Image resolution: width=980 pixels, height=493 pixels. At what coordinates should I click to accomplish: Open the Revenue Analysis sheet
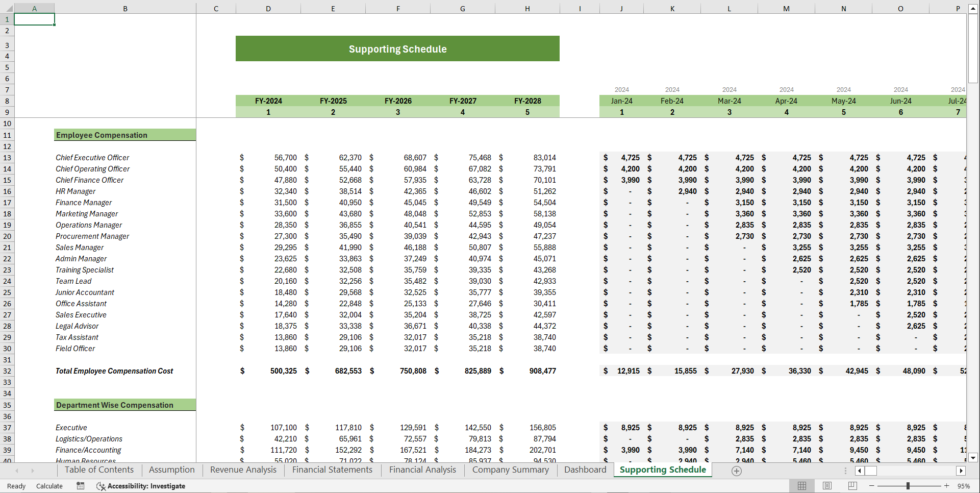point(243,470)
